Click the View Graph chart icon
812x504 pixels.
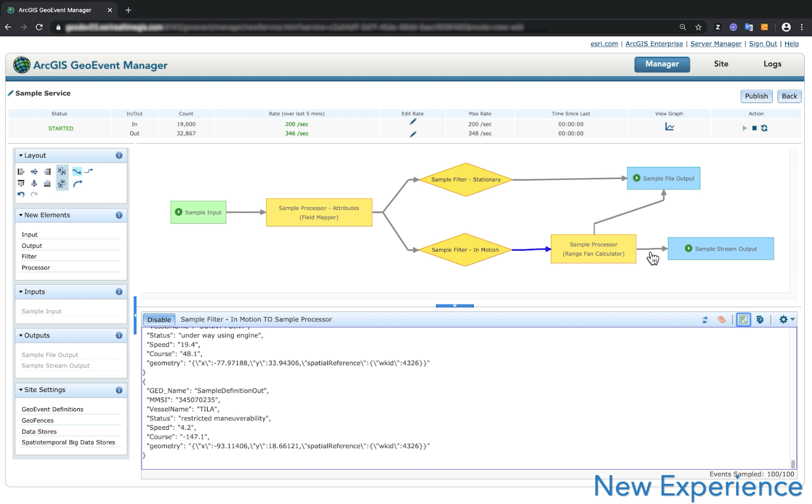pyautogui.click(x=670, y=128)
